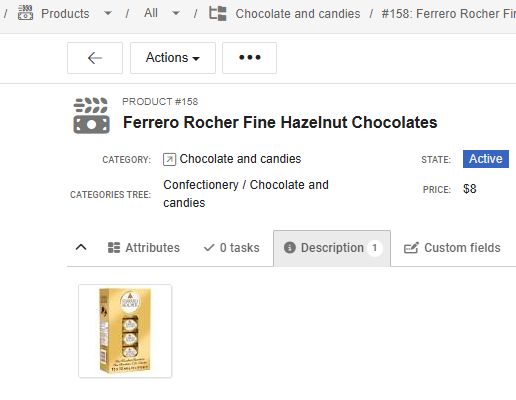Collapse the tabs panel with chevron
Viewport: 516px width, 400px height.
tap(81, 247)
